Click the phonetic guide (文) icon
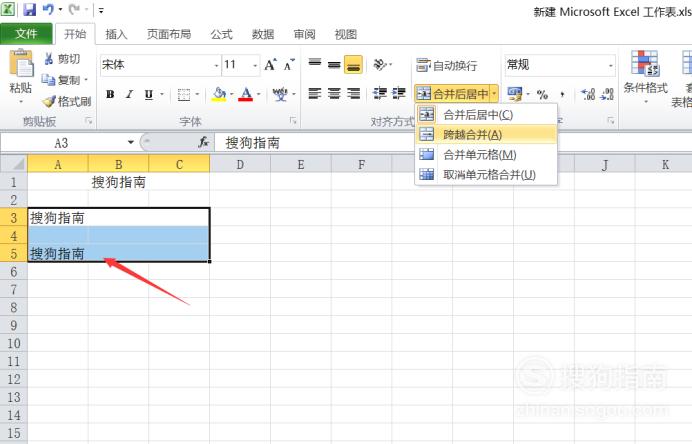 (x=280, y=94)
